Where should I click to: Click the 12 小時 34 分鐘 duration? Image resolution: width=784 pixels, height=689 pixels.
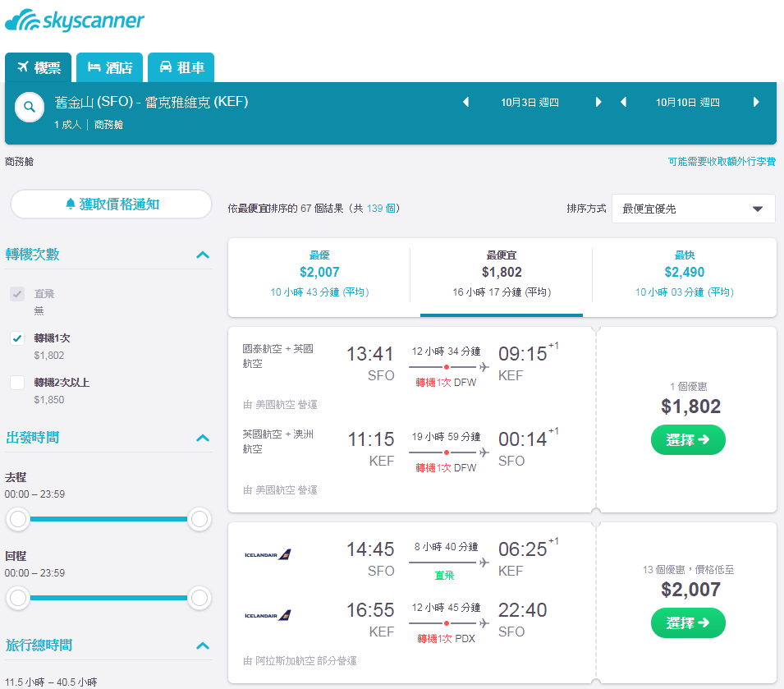click(446, 351)
